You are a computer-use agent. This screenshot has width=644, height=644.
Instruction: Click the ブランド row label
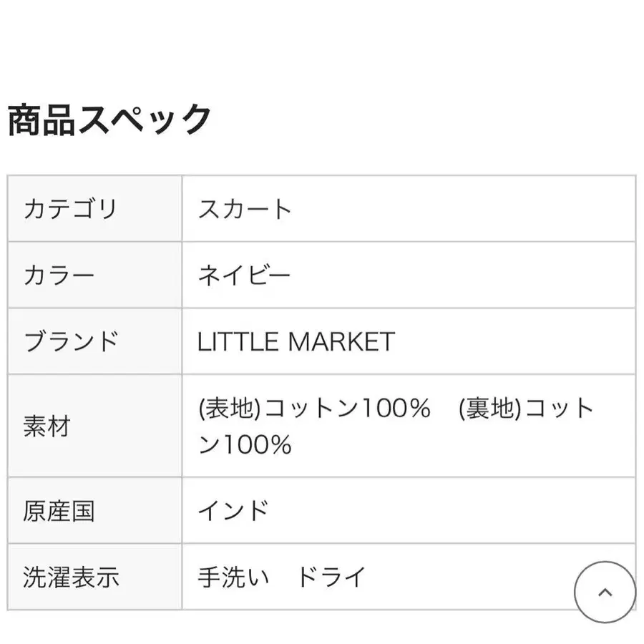click(70, 341)
